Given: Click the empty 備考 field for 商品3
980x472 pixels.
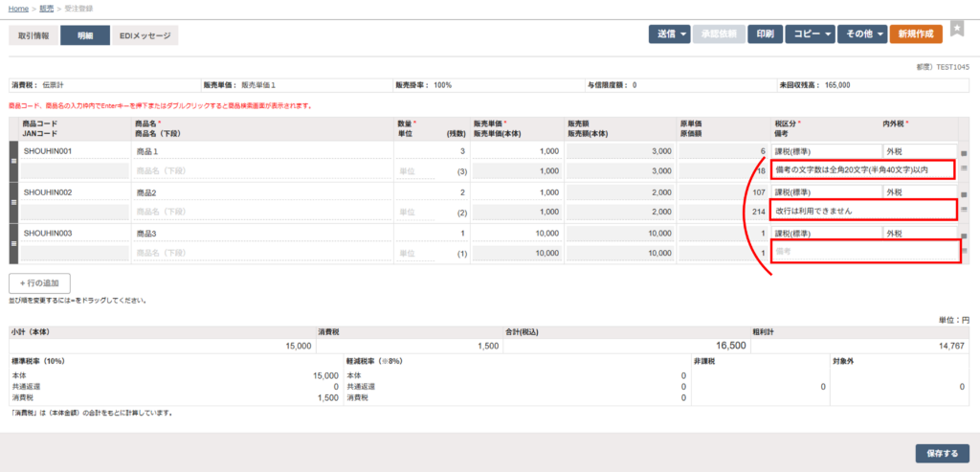Looking at the screenshot, I should tap(861, 252).
